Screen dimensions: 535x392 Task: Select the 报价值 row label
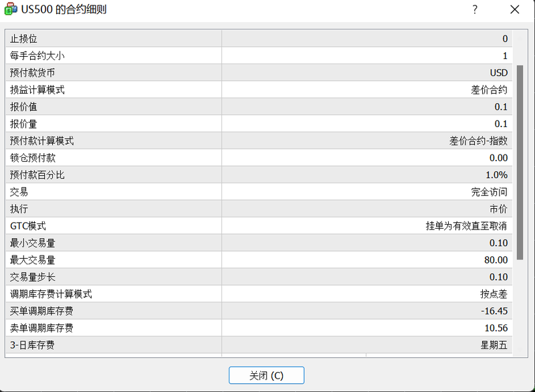coord(23,107)
